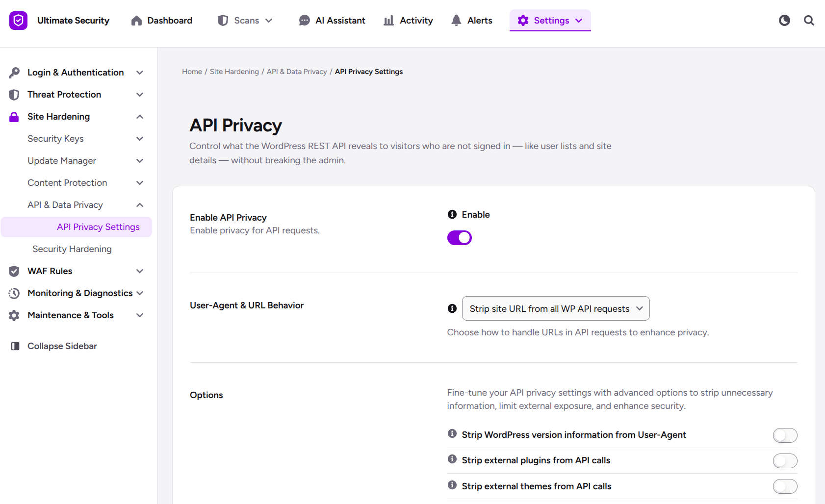Click the AI Assistant chat bubble icon

304,21
